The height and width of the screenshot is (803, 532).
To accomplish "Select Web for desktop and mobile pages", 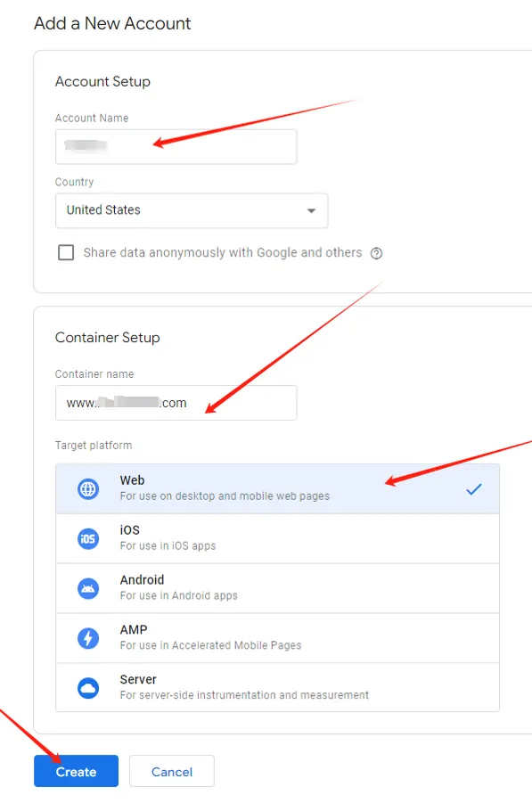I will pos(277,488).
